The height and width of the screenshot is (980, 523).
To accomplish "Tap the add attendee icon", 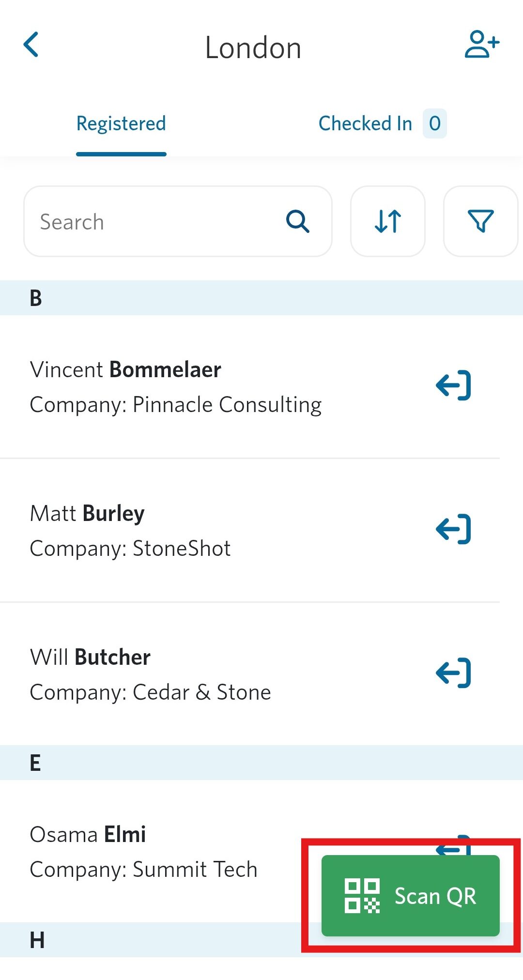I will pos(481,45).
